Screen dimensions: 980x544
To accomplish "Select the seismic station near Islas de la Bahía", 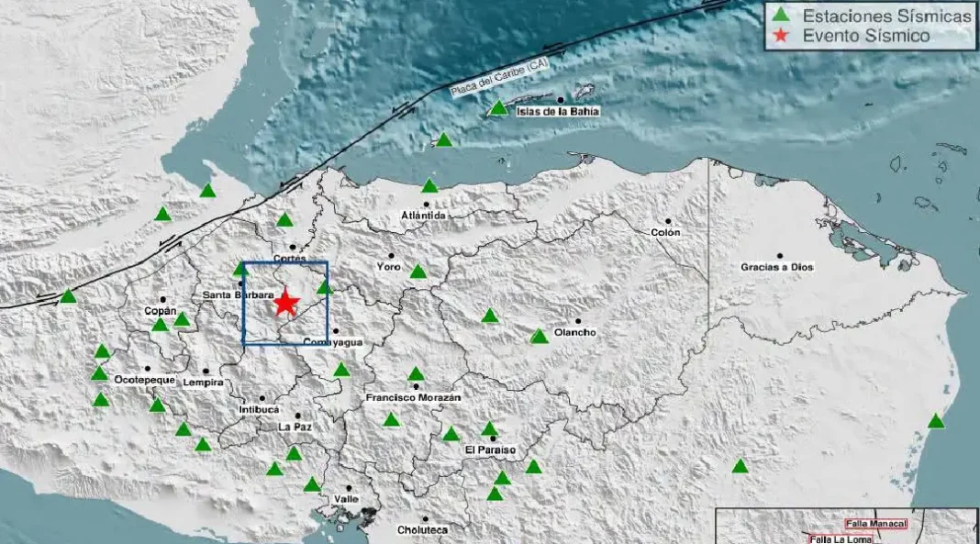I will pos(498,108).
